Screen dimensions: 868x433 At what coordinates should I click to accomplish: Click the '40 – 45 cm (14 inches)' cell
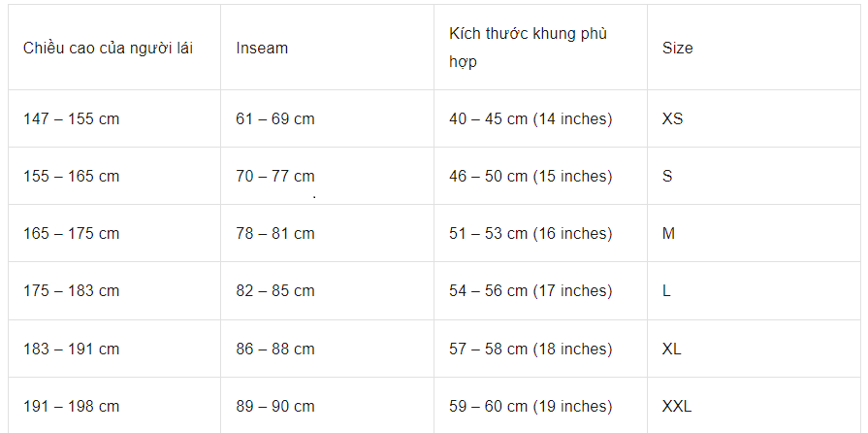click(530, 118)
